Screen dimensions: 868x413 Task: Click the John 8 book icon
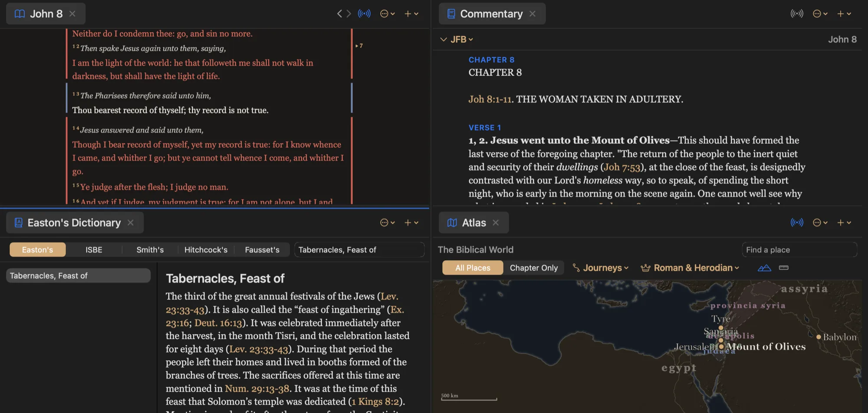coord(20,14)
